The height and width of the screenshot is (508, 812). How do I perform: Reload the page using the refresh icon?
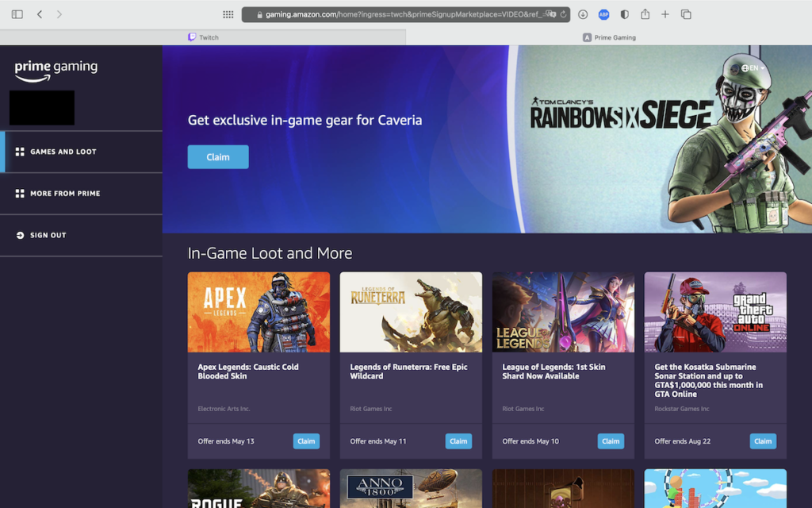[563, 14]
